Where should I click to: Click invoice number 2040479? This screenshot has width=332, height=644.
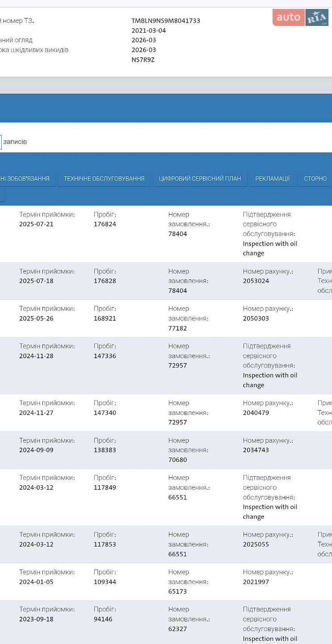click(x=256, y=413)
